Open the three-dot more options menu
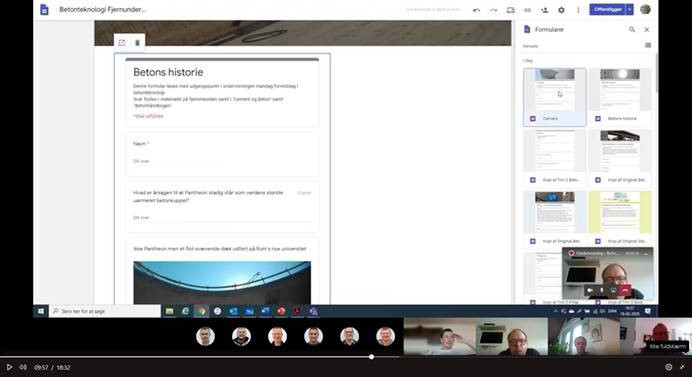This screenshot has width=692, height=377. (578, 10)
